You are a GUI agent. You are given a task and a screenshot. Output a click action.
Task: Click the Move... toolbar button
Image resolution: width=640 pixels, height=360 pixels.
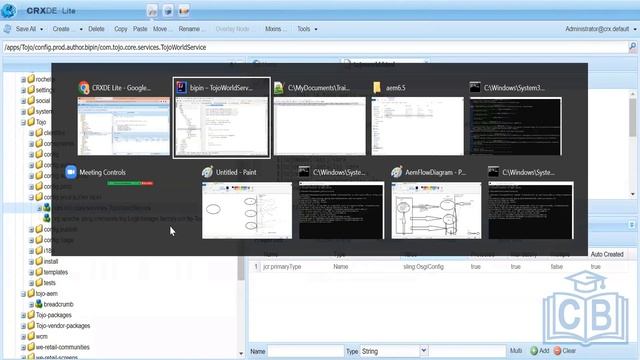coord(162,29)
